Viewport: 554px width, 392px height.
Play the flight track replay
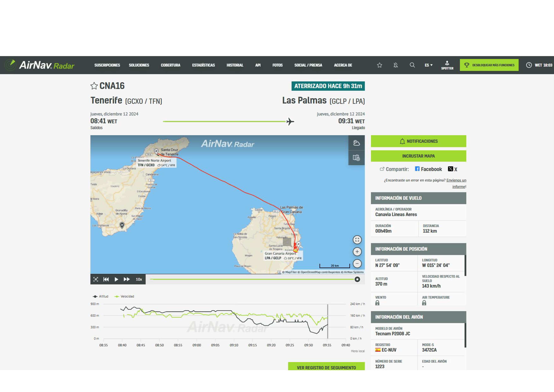click(116, 279)
